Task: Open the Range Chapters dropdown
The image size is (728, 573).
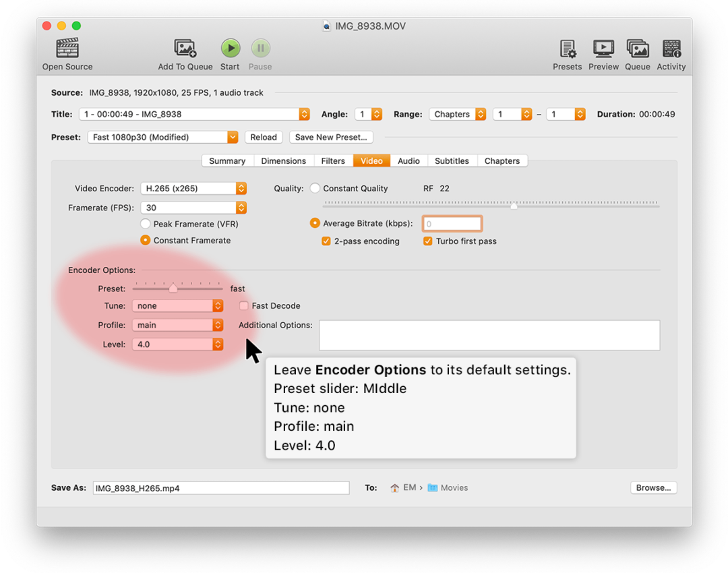Action: click(x=458, y=115)
